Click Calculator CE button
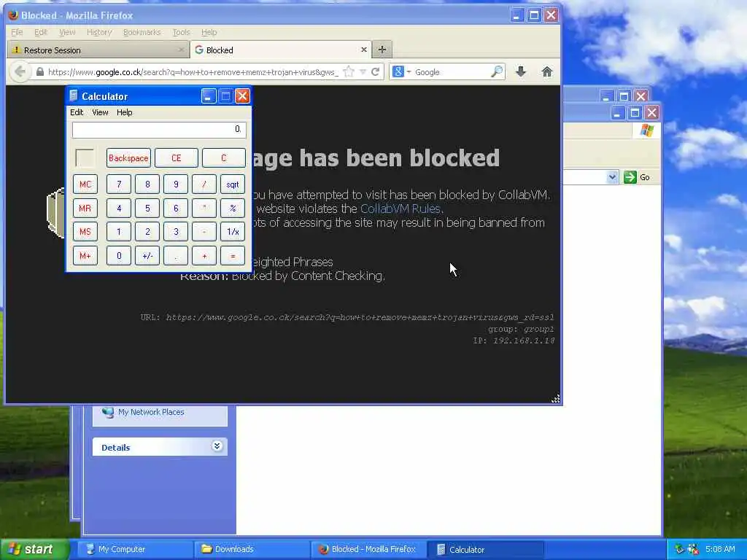 point(177,158)
